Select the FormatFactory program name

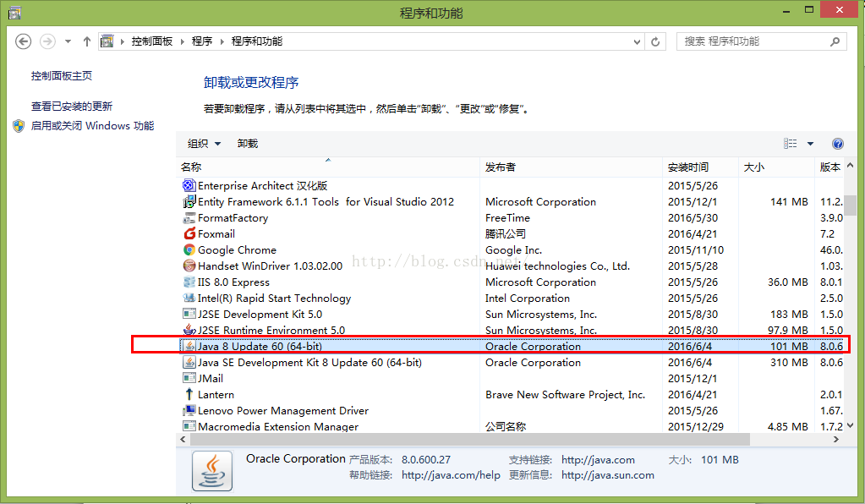tap(233, 218)
